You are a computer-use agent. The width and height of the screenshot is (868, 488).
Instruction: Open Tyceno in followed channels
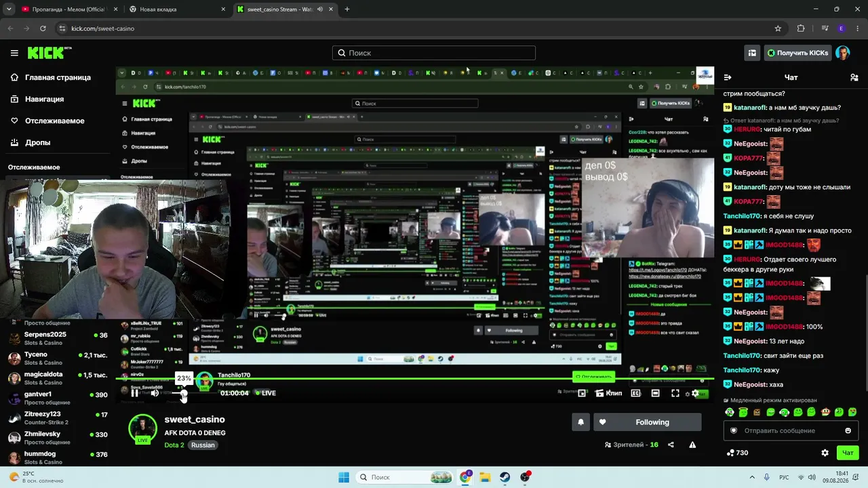point(58,358)
